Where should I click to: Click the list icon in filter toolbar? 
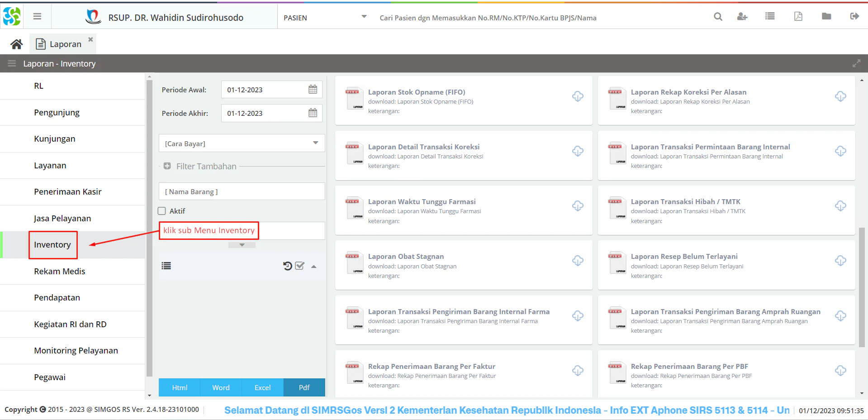tap(166, 266)
